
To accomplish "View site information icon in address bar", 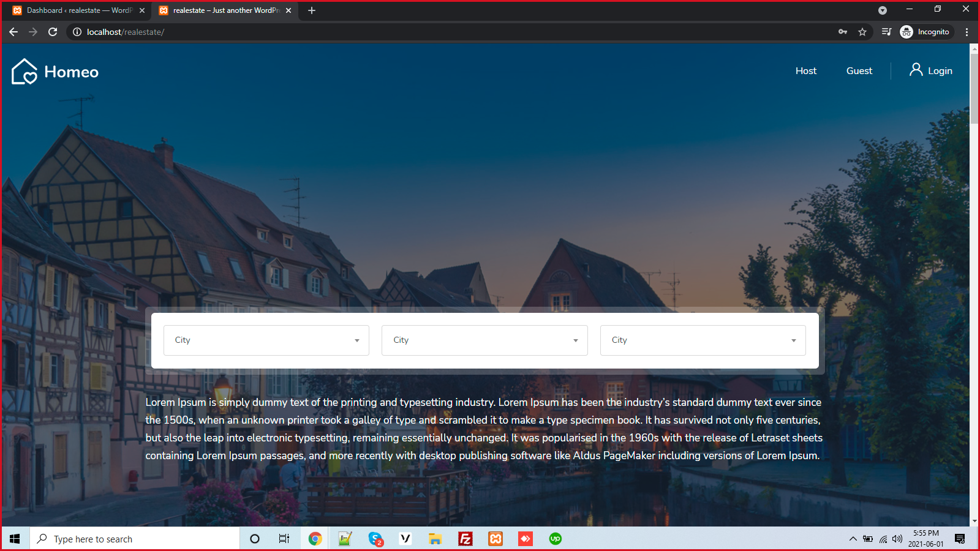I will [77, 32].
